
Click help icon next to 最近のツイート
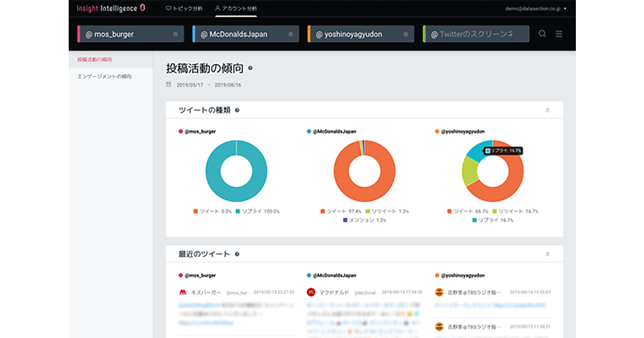[x=237, y=254]
